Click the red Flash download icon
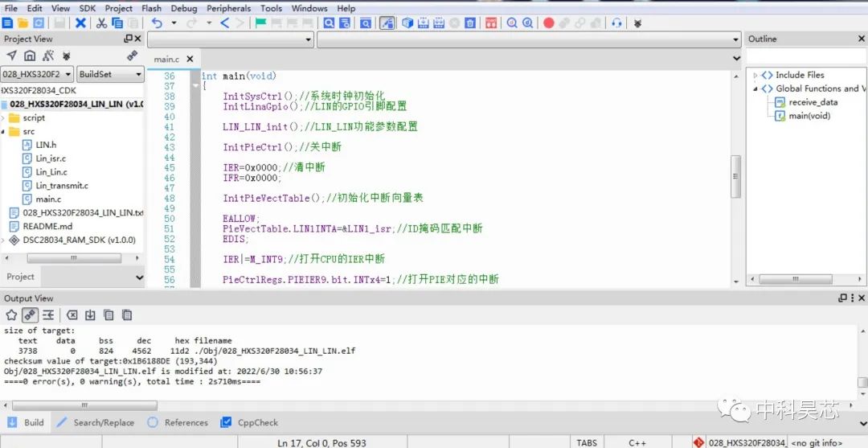 click(490, 23)
